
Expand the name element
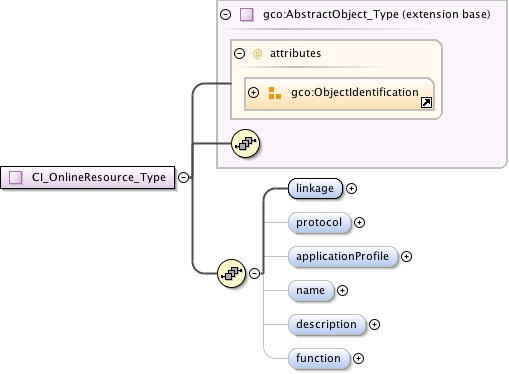[342, 290]
